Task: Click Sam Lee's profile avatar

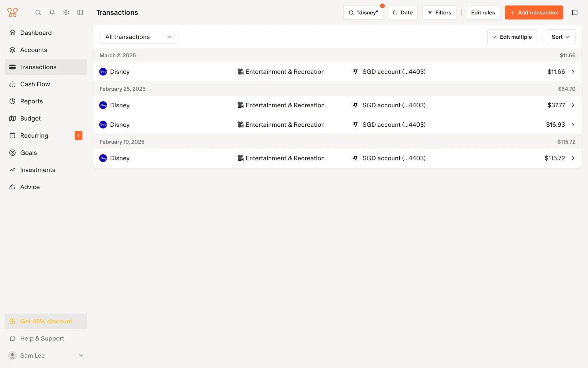Action: [12, 355]
